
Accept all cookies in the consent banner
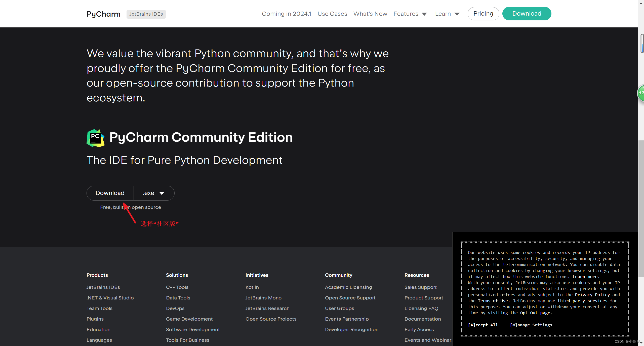pos(482,325)
